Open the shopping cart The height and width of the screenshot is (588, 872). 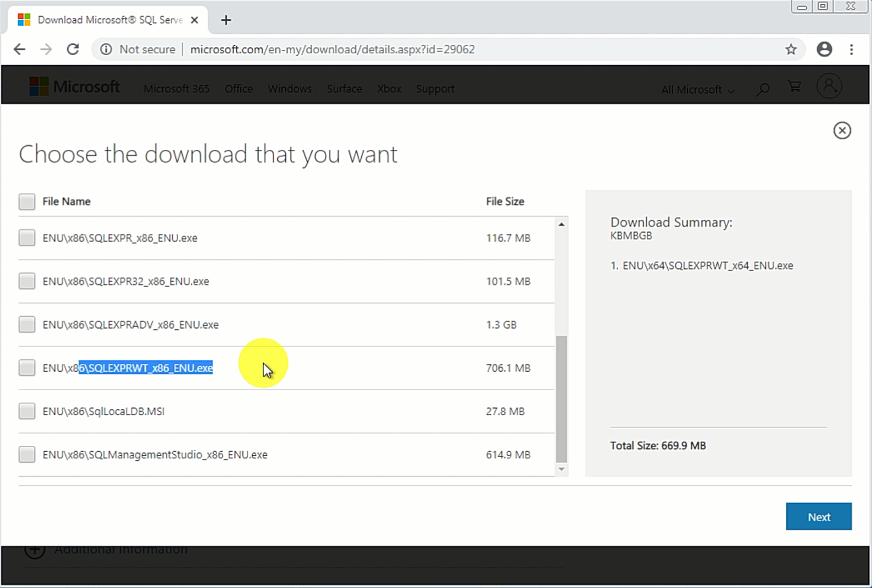click(x=794, y=86)
